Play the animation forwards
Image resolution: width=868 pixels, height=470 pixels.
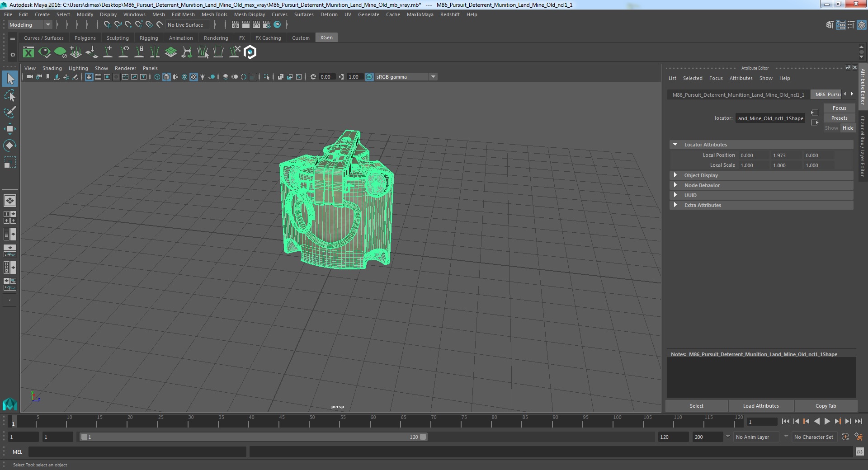click(827, 421)
